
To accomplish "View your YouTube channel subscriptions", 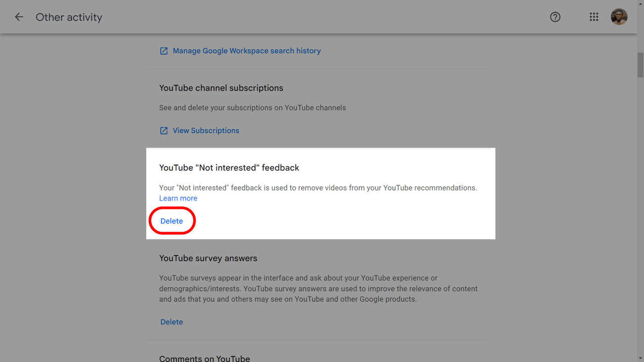I will coord(206,130).
